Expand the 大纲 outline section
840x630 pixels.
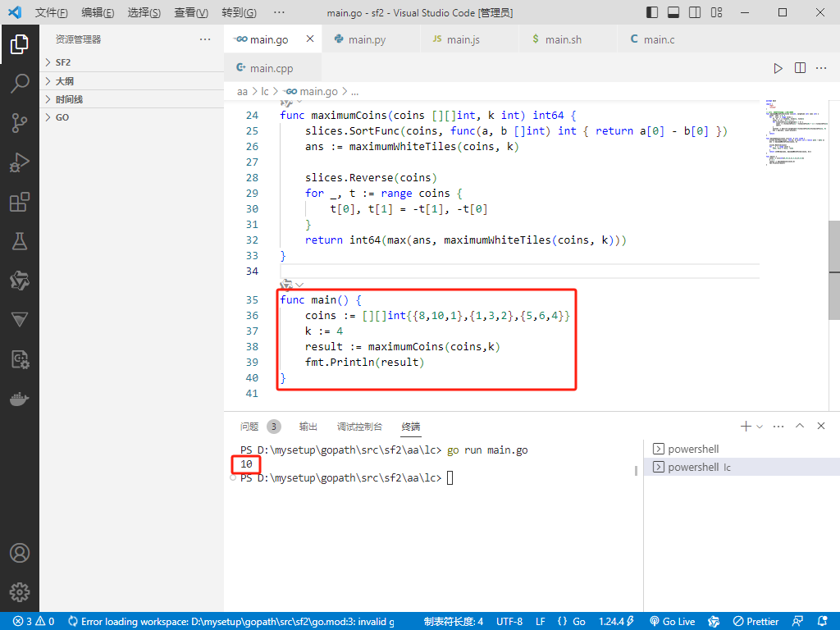pyautogui.click(x=132, y=81)
